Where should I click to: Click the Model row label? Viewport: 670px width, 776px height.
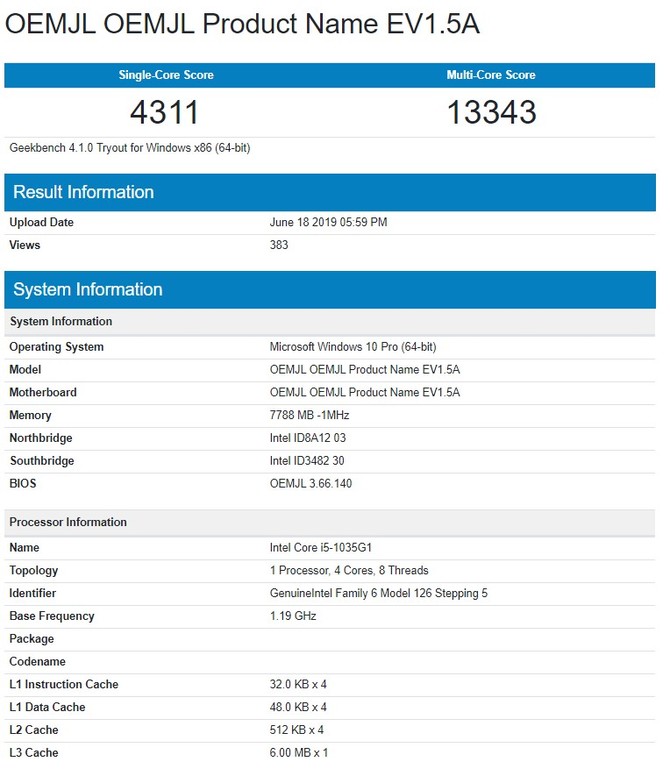pos(25,370)
